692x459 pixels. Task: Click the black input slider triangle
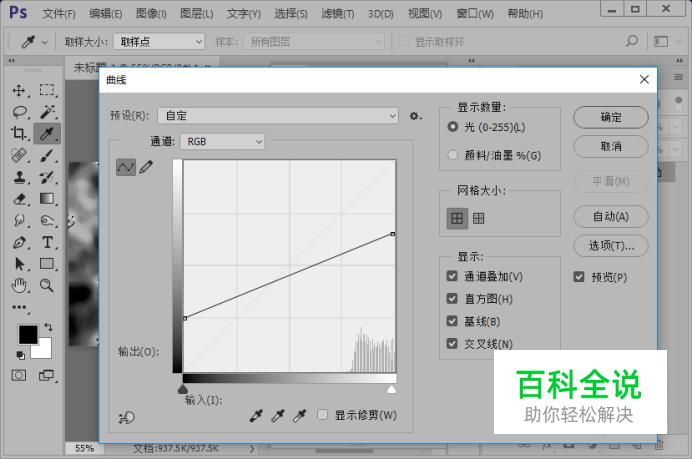click(183, 389)
